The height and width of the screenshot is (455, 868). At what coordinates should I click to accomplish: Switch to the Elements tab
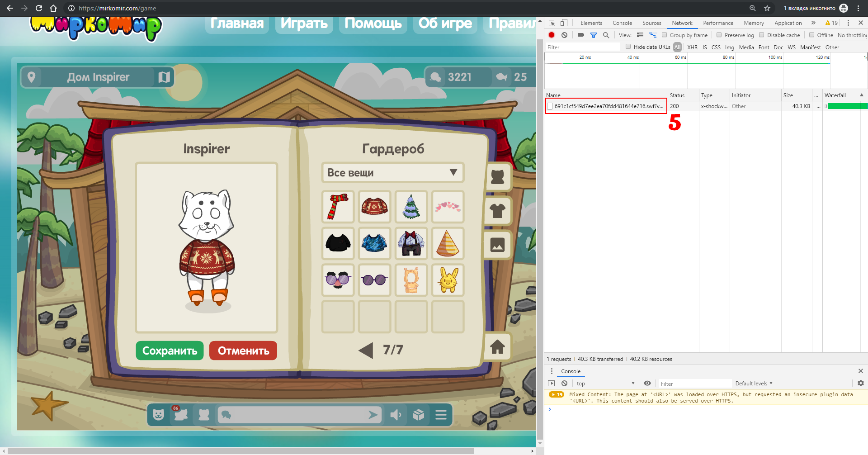591,23
